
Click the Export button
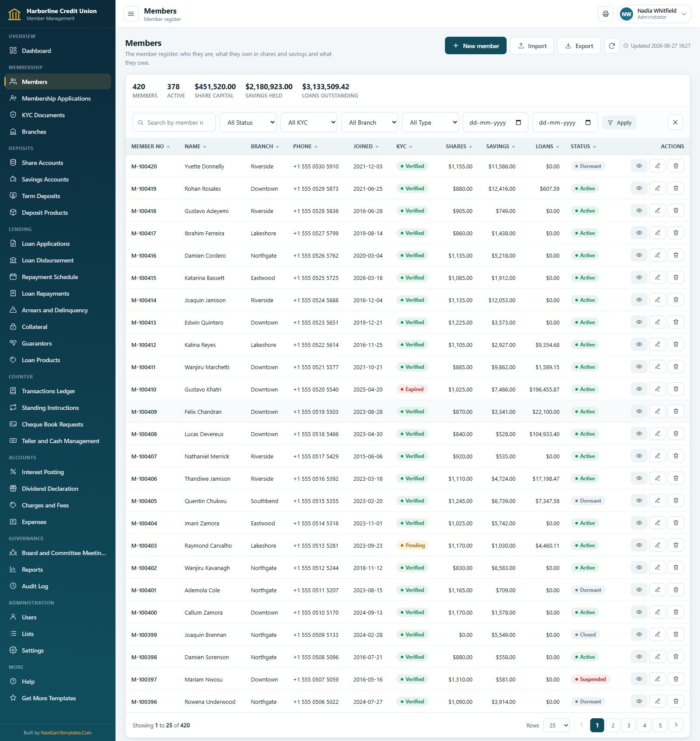579,46
